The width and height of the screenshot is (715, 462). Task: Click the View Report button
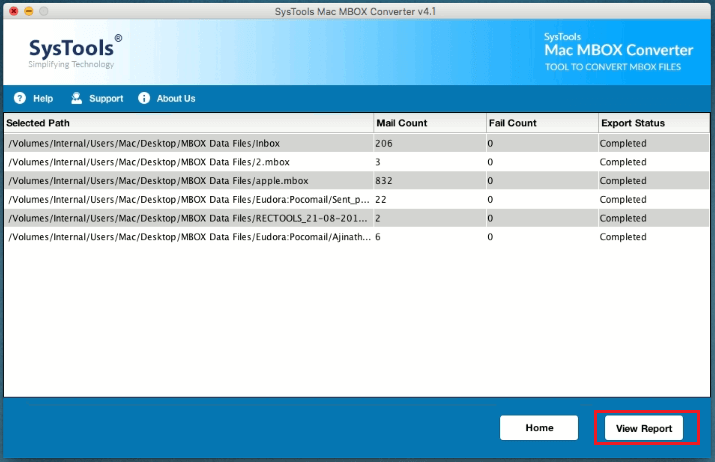[644, 428]
